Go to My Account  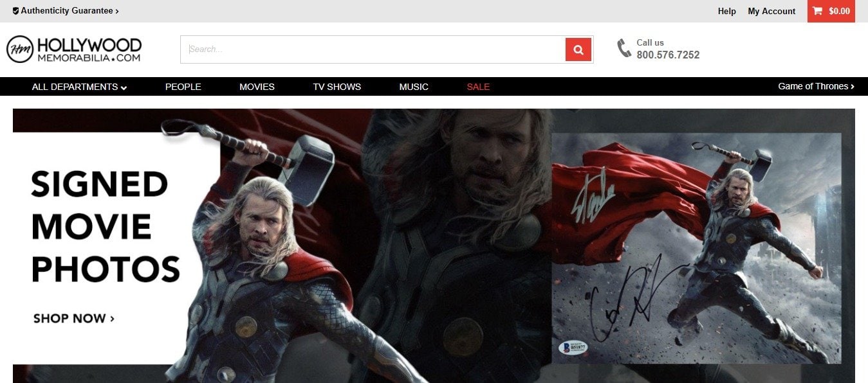pos(771,11)
